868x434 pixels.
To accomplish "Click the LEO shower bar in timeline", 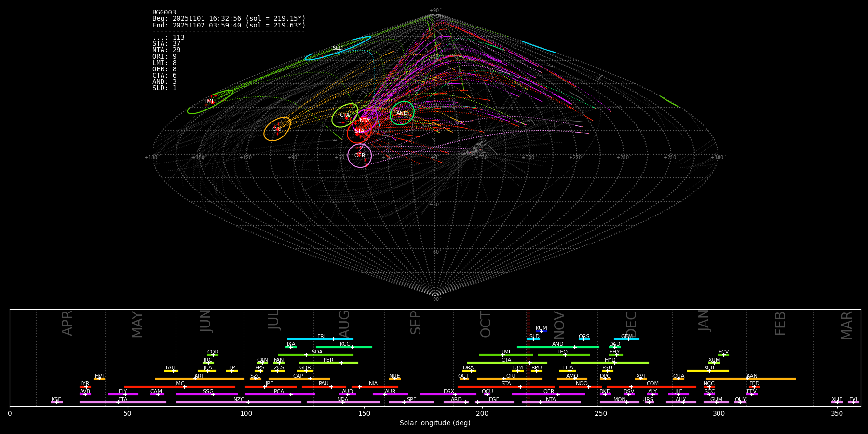I will [564, 355].
